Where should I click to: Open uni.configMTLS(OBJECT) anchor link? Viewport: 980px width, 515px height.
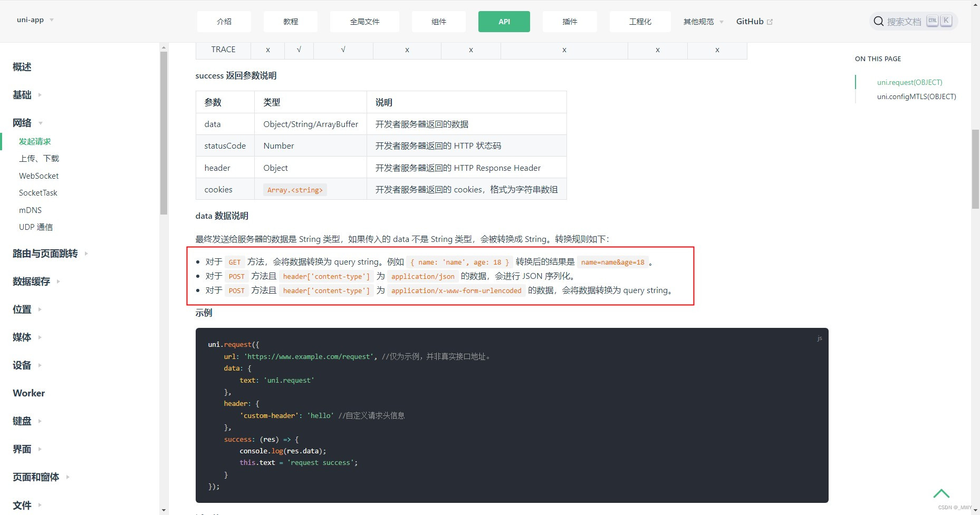(916, 96)
